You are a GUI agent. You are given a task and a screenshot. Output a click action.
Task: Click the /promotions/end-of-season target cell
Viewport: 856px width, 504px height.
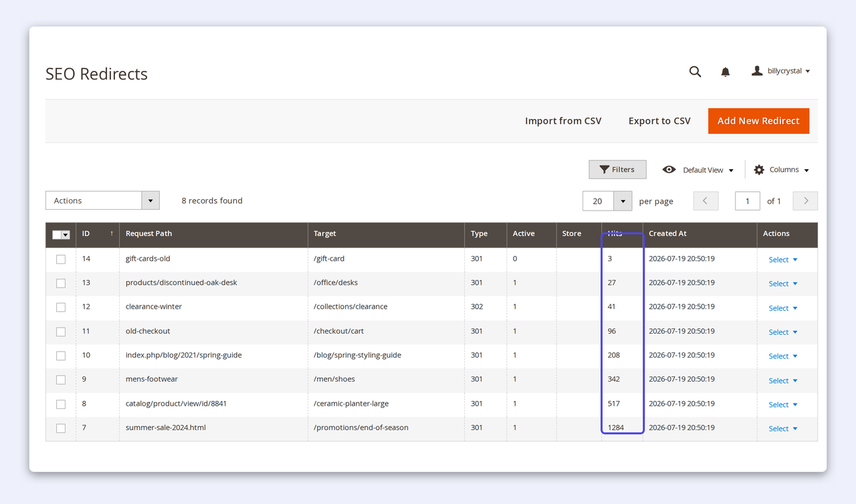(x=387, y=428)
